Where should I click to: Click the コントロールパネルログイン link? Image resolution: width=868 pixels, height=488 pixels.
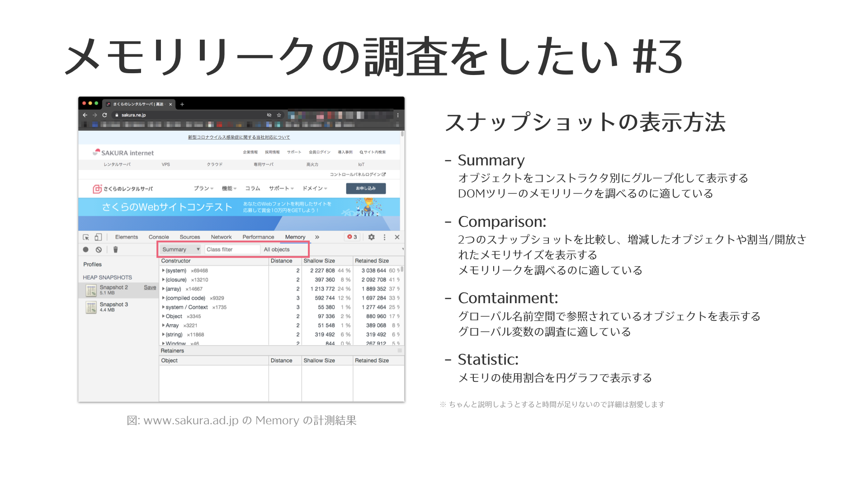[x=358, y=174]
